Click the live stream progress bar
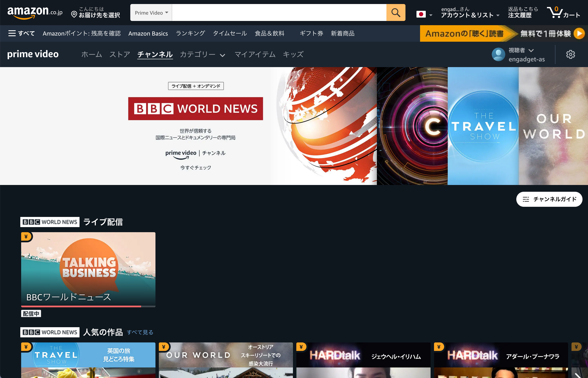The image size is (588, 378). 88,306
